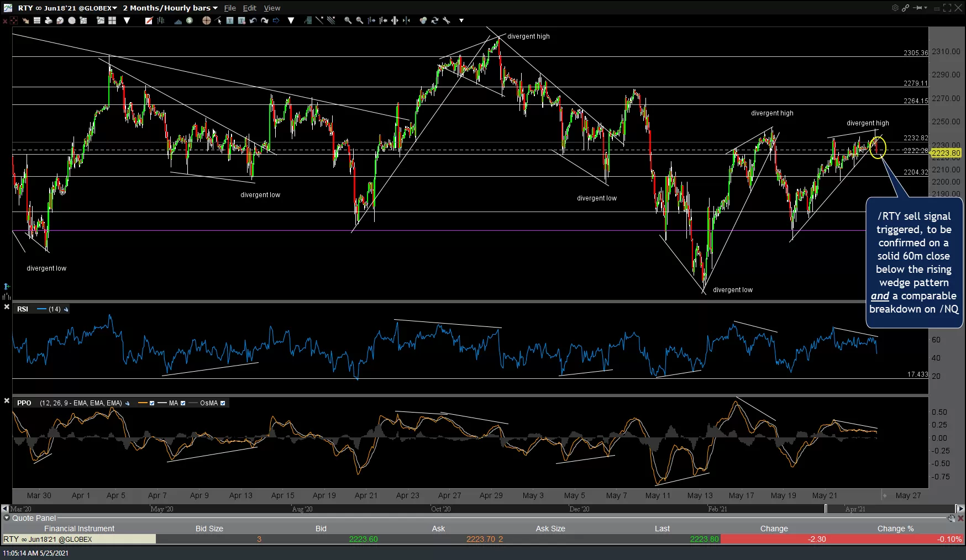Click the last price 2223.80 cell
This screenshot has height=560, width=966.
click(704, 539)
